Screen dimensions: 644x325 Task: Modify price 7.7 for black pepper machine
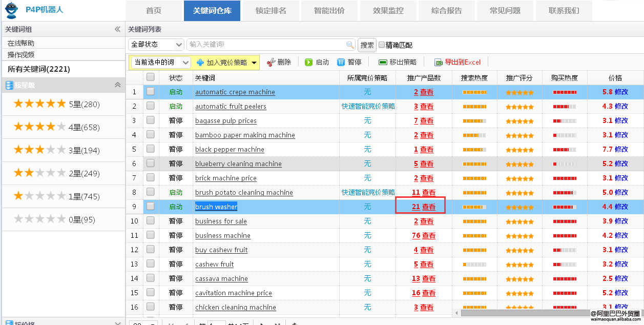621,149
